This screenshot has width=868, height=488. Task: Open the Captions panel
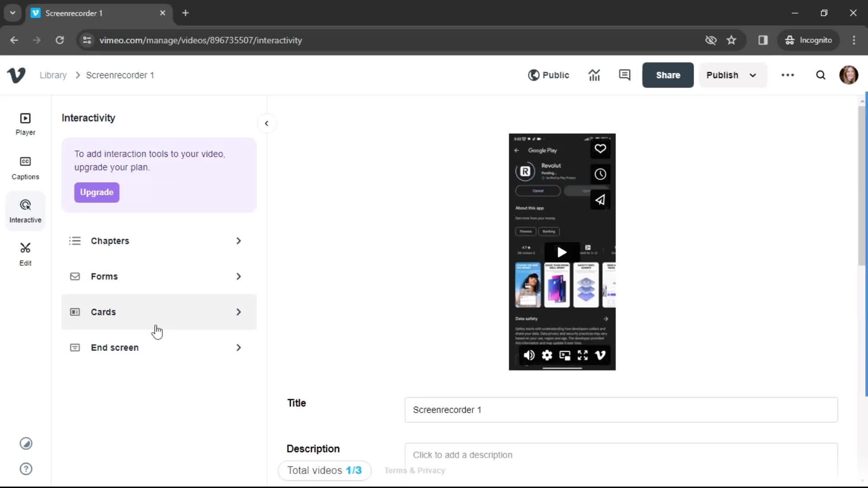pyautogui.click(x=25, y=168)
